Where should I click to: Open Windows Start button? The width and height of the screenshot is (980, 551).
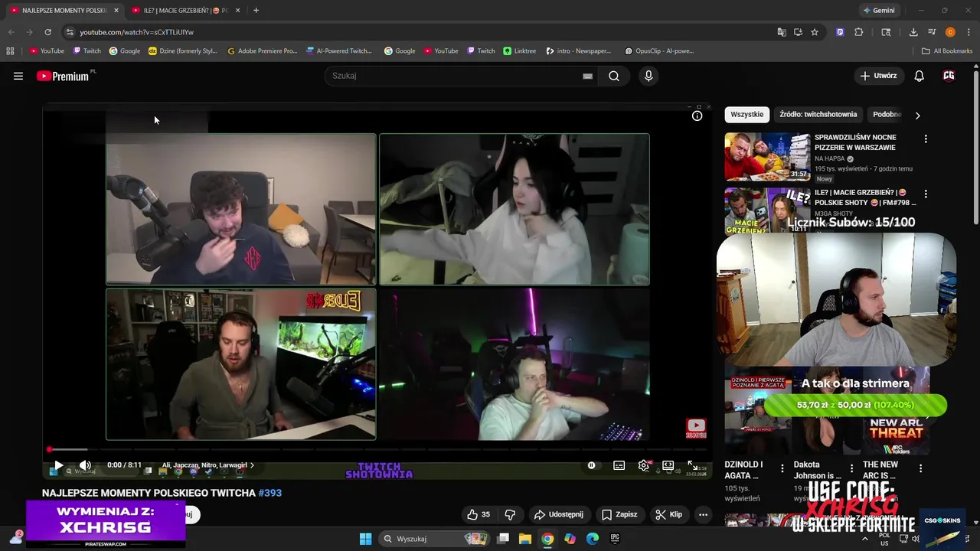[x=366, y=539]
